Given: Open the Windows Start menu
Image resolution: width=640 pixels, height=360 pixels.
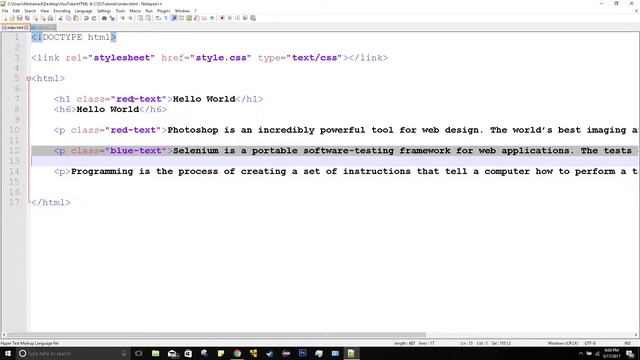Looking at the screenshot, I should [8, 353].
